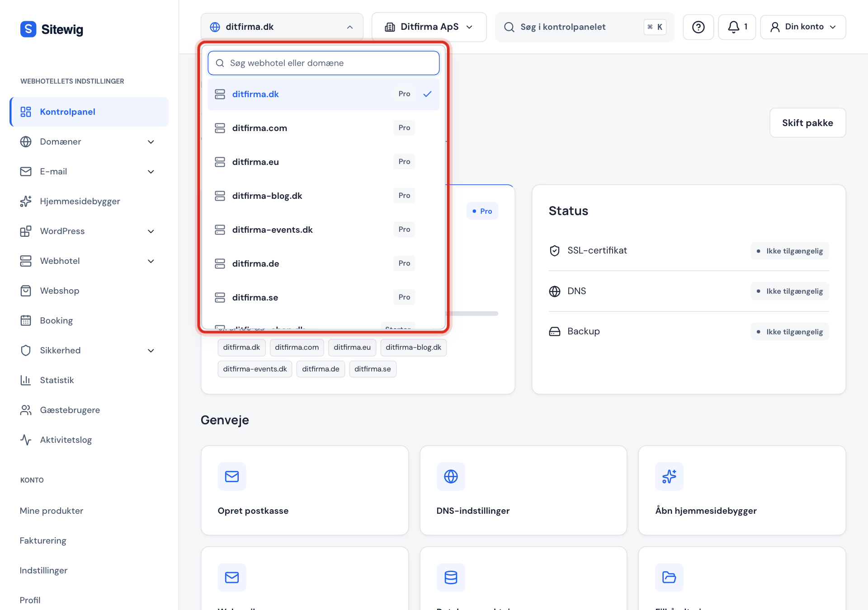Select ditfirma-events.dk in the domain list
Viewport: 868px width, 610px height.
click(324, 230)
